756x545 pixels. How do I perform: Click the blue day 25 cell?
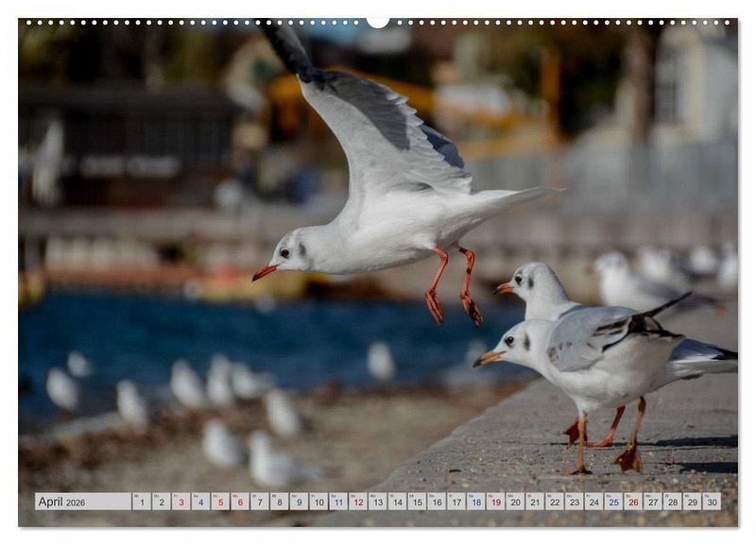tap(613, 502)
